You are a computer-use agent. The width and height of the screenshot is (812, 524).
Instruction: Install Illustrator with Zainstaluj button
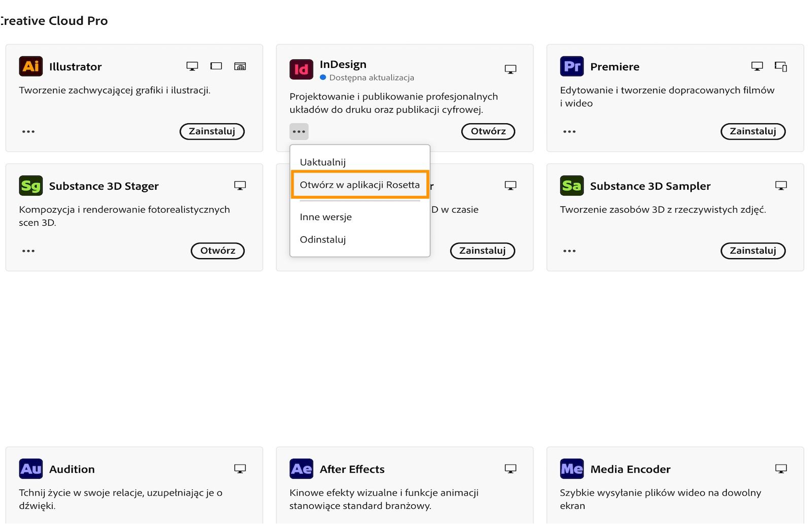pos(212,131)
